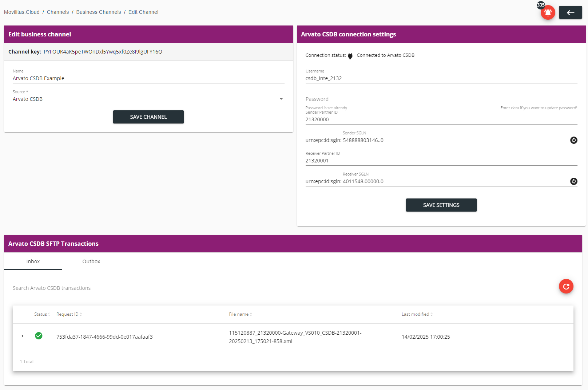
Task: Focus the Sender Partner ID field
Action: (x=441, y=119)
